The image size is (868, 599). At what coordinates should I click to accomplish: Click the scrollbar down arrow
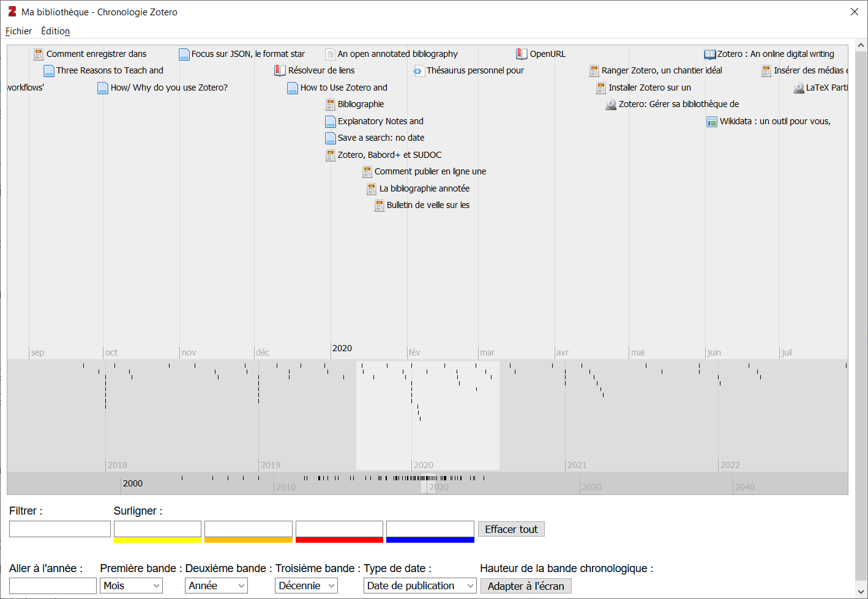coord(861,592)
